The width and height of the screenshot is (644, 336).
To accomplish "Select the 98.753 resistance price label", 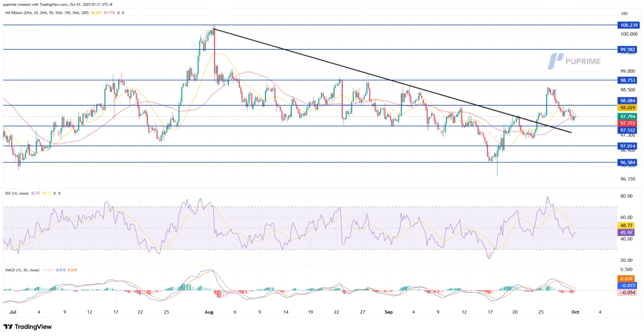I will pos(628,80).
